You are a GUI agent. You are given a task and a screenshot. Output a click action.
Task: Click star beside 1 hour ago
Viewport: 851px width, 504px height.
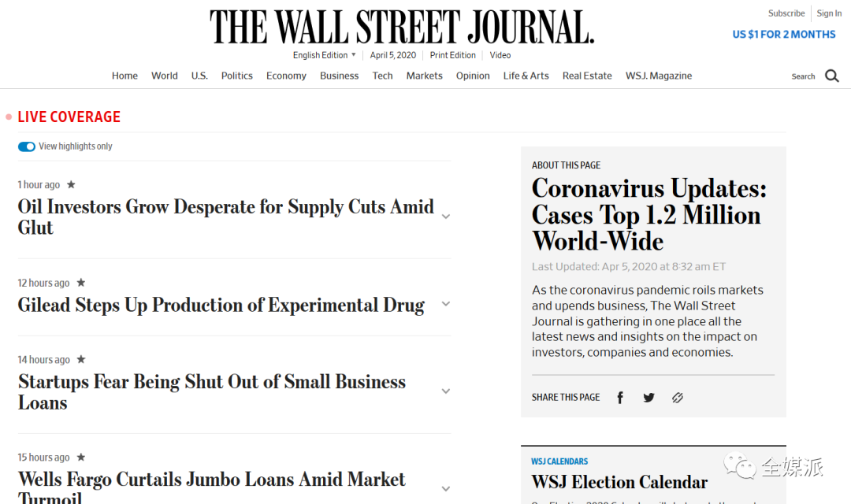tap(71, 184)
